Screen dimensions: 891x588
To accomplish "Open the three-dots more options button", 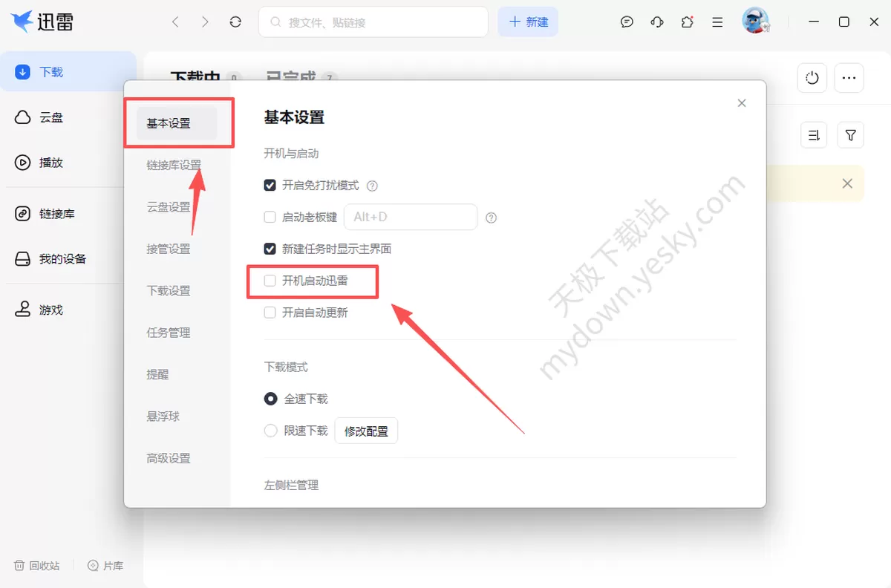I will click(849, 78).
